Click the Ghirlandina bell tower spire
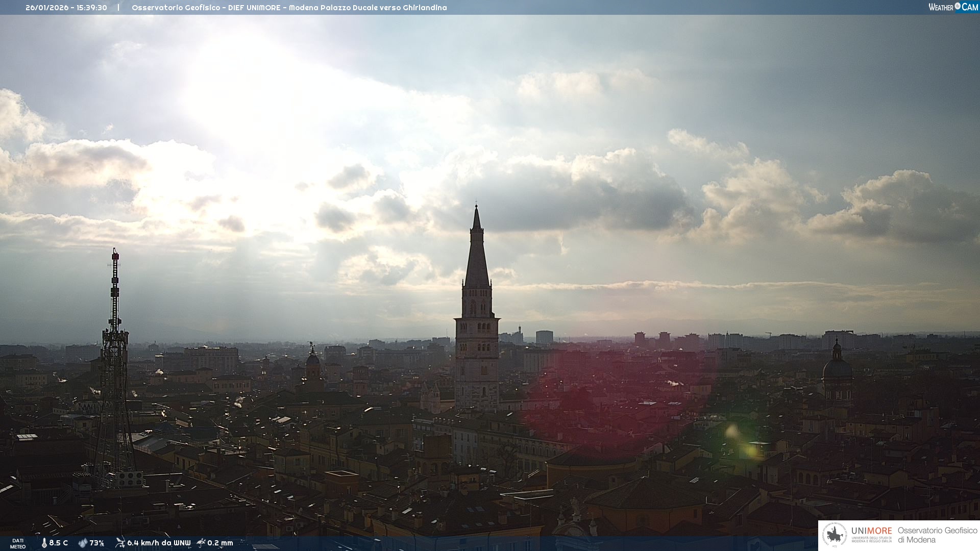 pyautogui.click(x=477, y=255)
